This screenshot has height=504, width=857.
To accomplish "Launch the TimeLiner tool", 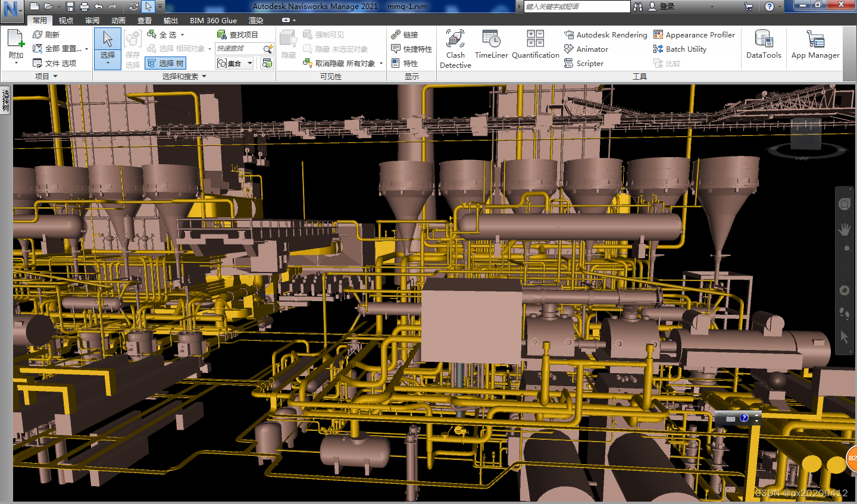I will 492,45.
